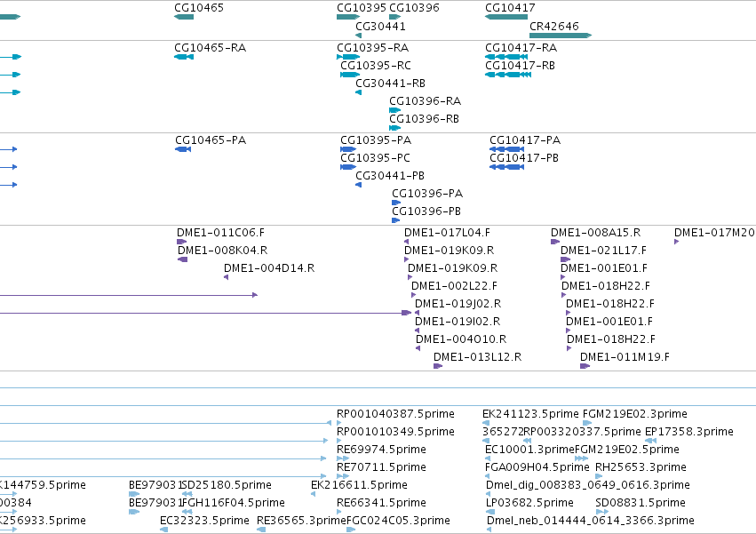Screen dimensions: 756x534
Task: Open the DME1-008A15.R clone label
Action: coord(596,233)
